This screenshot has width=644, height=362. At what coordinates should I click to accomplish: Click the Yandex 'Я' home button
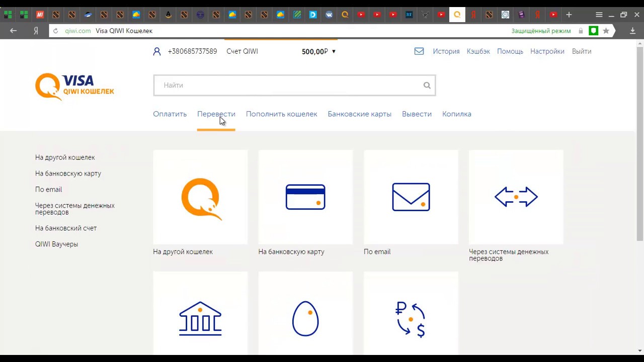coord(36,31)
